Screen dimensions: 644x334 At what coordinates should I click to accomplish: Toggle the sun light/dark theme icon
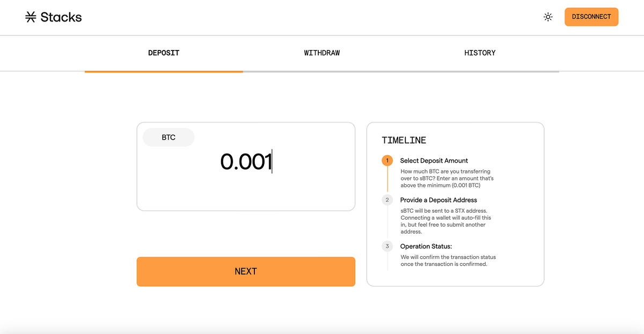548,17
